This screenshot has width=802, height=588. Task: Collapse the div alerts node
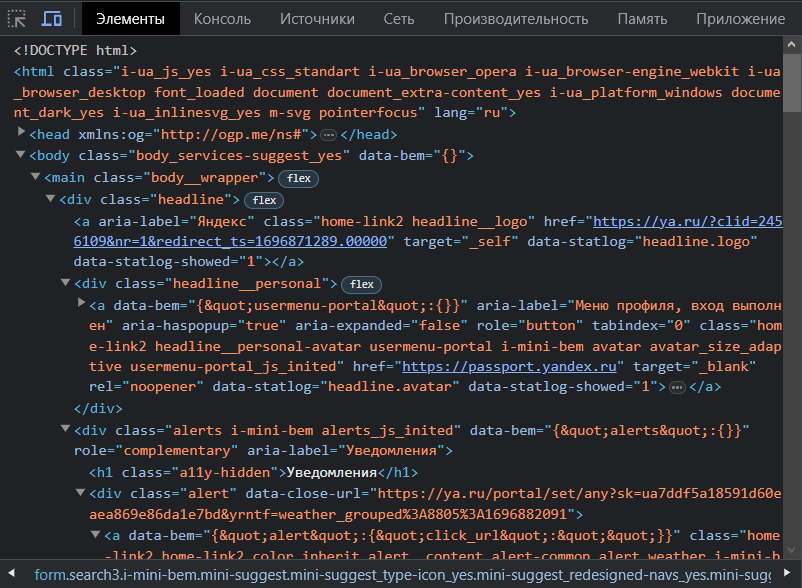click(65, 428)
